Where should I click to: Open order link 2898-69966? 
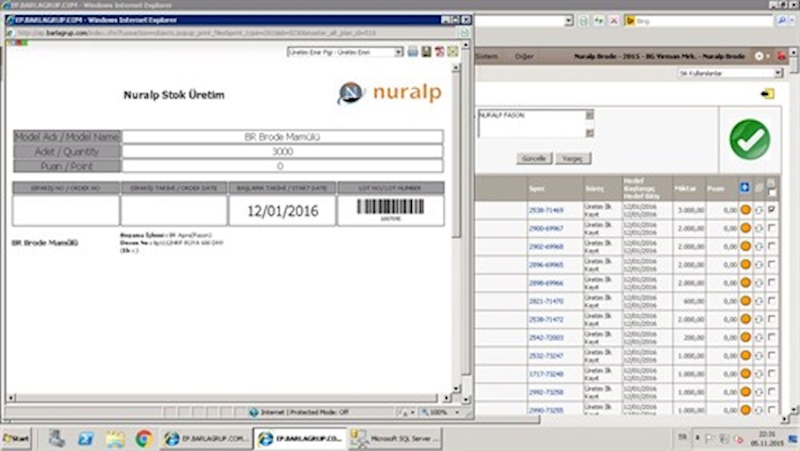click(x=546, y=283)
